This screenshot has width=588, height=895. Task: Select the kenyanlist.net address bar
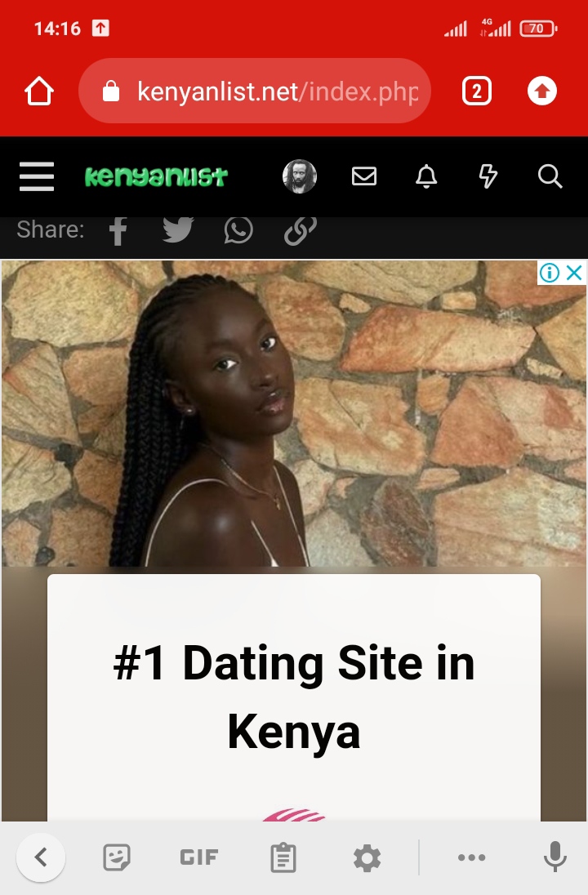(x=255, y=91)
